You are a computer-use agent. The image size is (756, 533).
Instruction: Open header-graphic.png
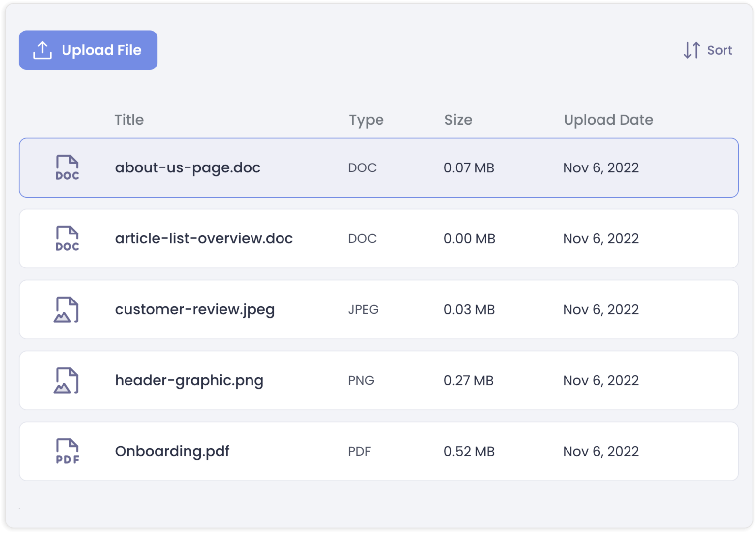click(189, 380)
